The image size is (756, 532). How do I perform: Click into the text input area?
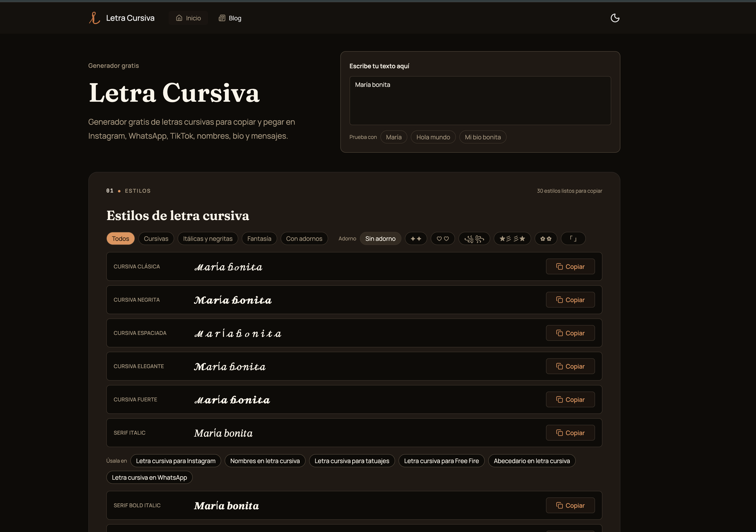(480, 100)
